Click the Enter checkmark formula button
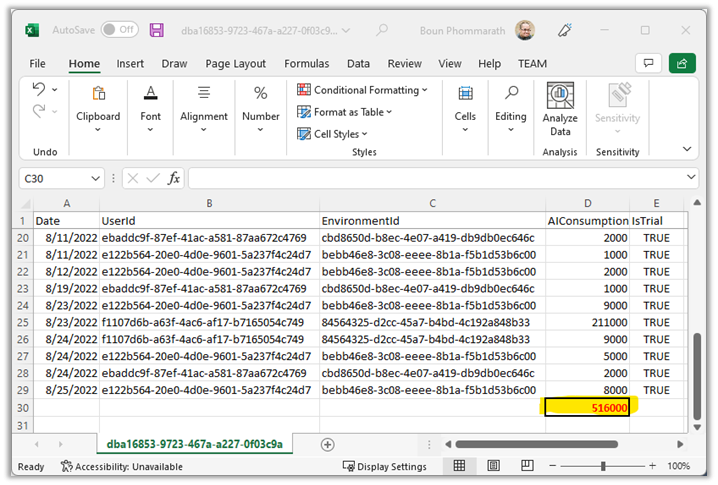718x485 pixels. coord(153,178)
